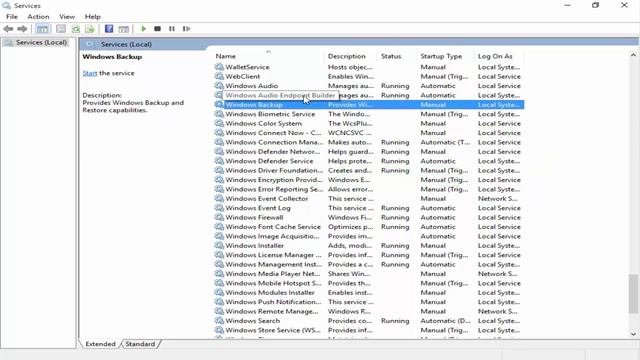Screen dimensions: 640x360
Task: Select Windows Font Cache Service row
Action: 369,227
